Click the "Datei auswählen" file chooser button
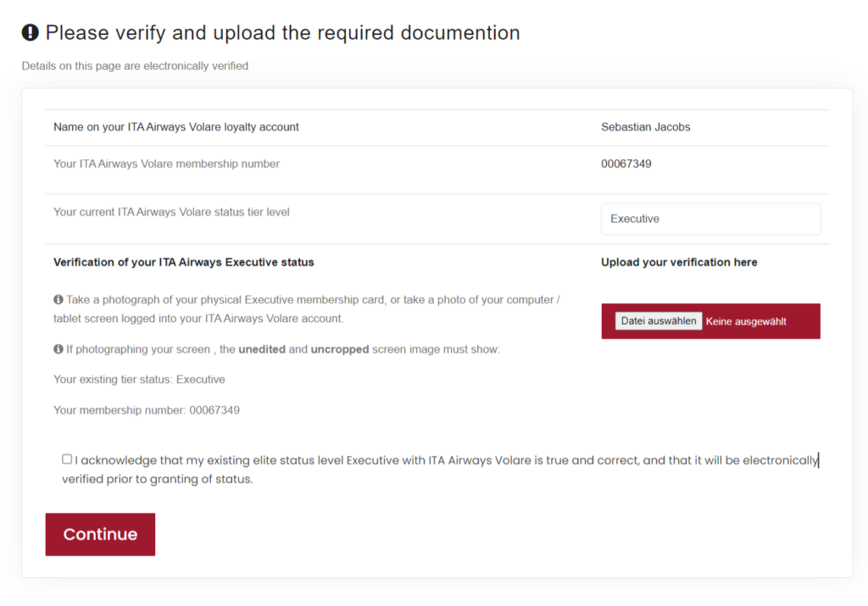This screenshot has width=868, height=606. click(659, 321)
